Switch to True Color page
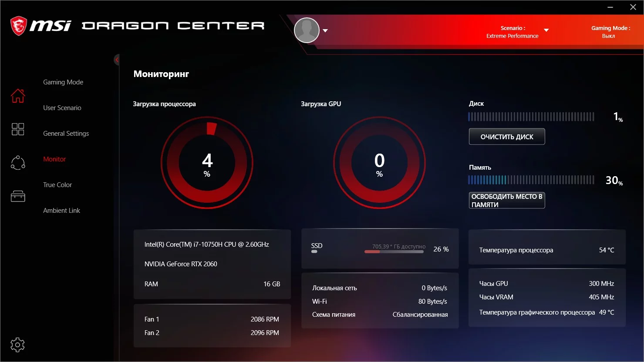 pos(57,185)
